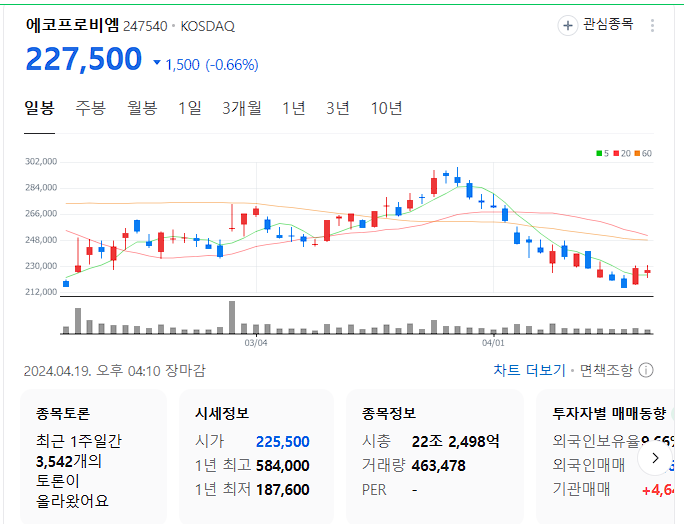Click the opening price value 225,500
684x524 pixels.
(283, 442)
